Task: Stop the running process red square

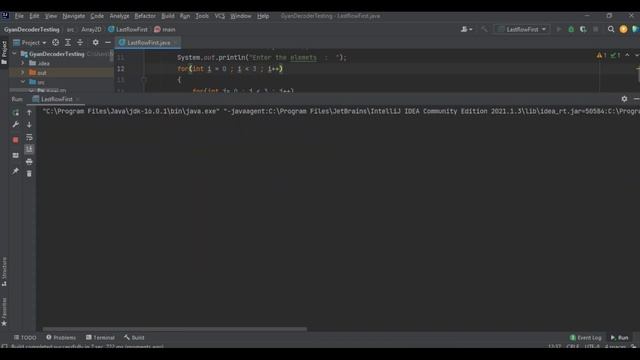Action: point(16,140)
